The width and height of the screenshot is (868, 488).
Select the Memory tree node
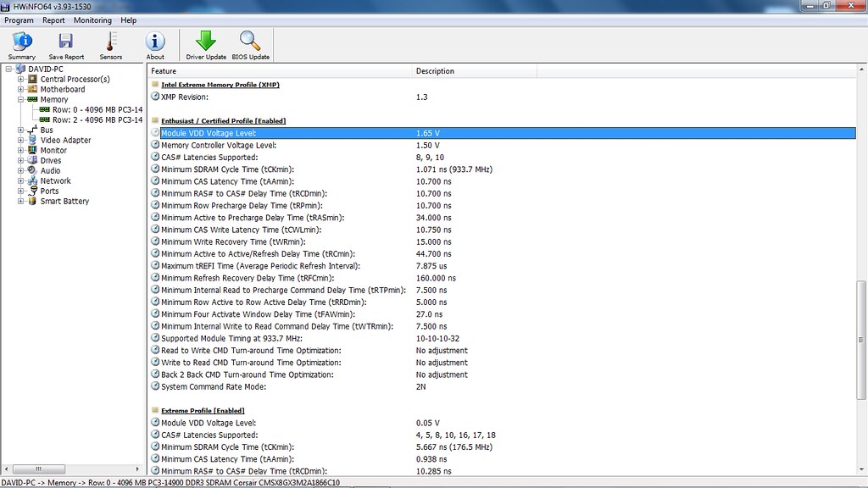click(x=53, y=100)
